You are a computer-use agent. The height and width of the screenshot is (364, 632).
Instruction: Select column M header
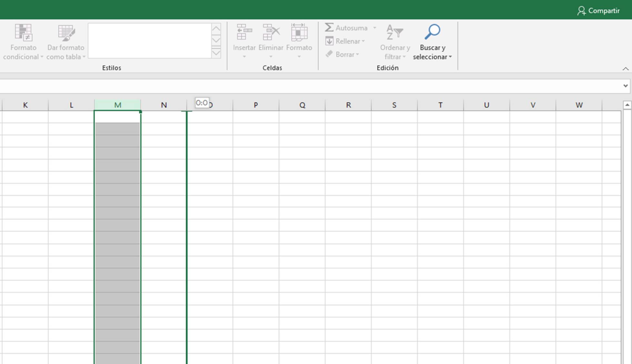click(117, 104)
